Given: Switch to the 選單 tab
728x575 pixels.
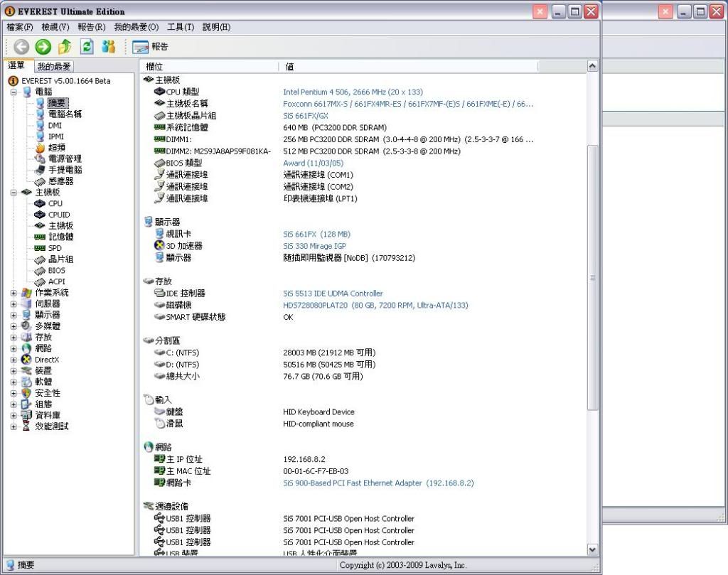Looking at the screenshot, I should pos(17,65).
